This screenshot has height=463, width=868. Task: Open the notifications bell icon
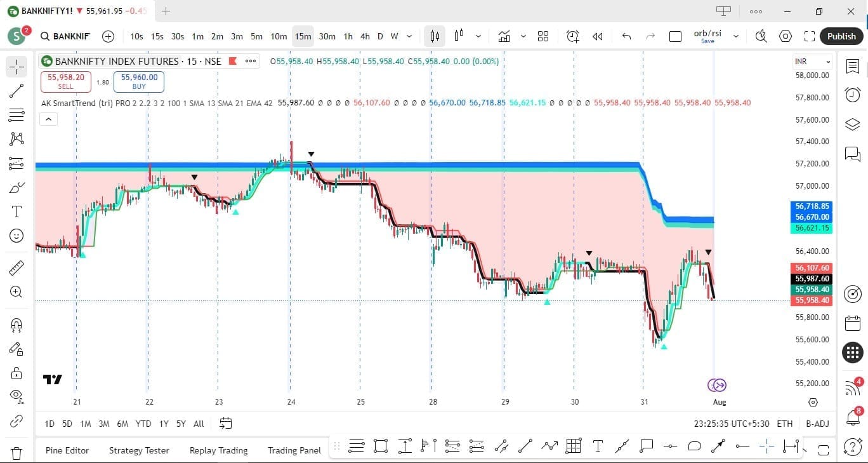pyautogui.click(x=853, y=417)
